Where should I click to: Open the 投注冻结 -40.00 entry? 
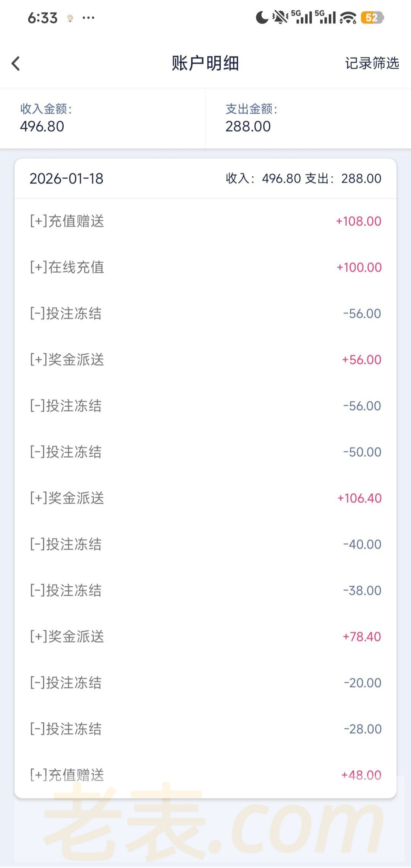(205, 544)
